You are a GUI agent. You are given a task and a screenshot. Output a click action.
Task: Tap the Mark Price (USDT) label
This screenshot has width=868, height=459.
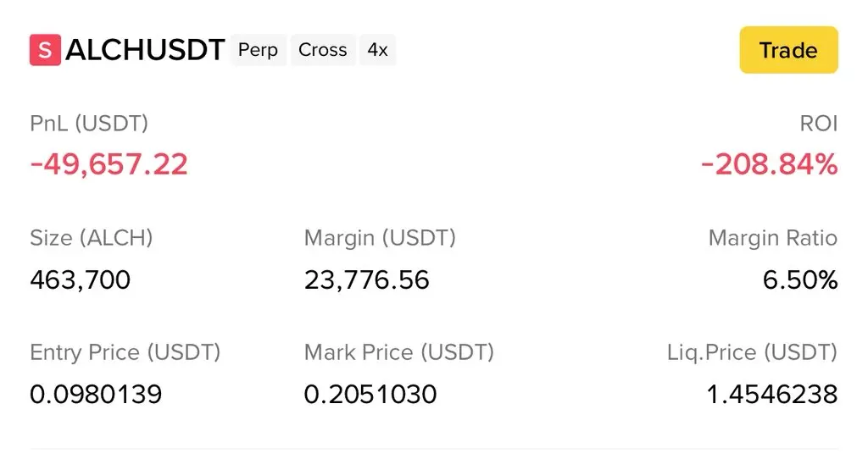point(398,351)
